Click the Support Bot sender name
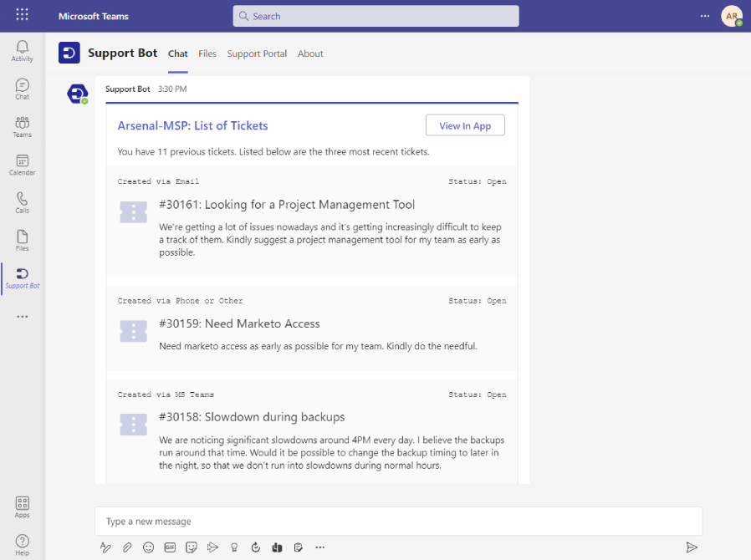The image size is (751, 560). pyautogui.click(x=128, y=89)
